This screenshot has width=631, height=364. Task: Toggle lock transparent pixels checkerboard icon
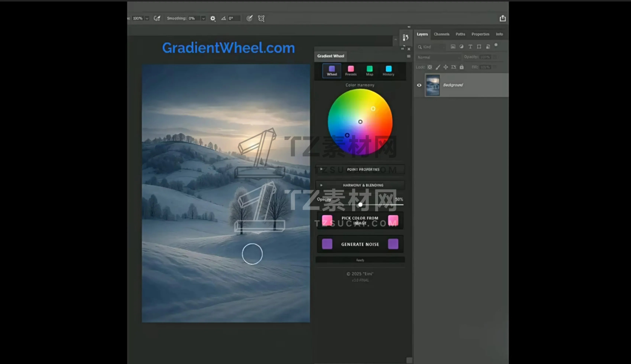pos(430,67)
